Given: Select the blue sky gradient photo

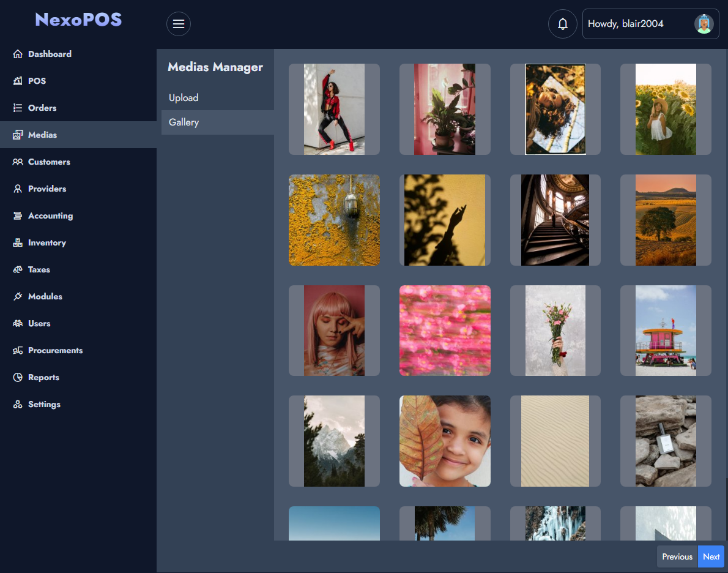Looking at the screenshot, I should [334, 523].
